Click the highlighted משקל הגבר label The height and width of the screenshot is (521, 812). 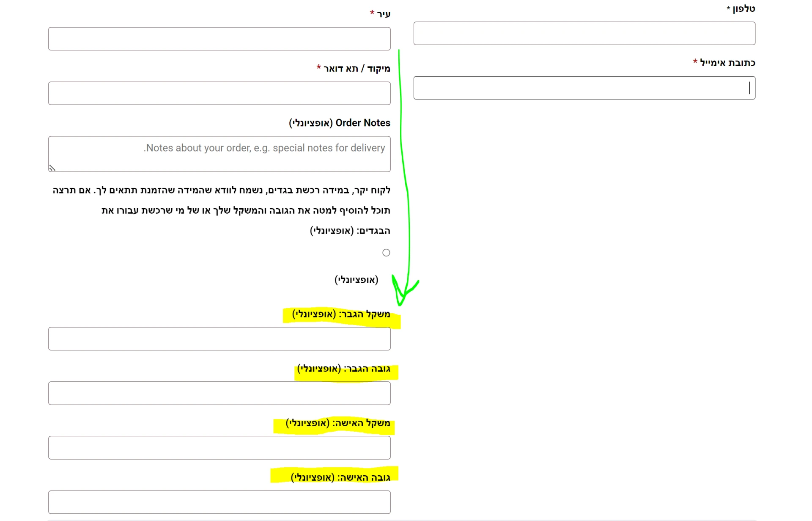point(341,314)
